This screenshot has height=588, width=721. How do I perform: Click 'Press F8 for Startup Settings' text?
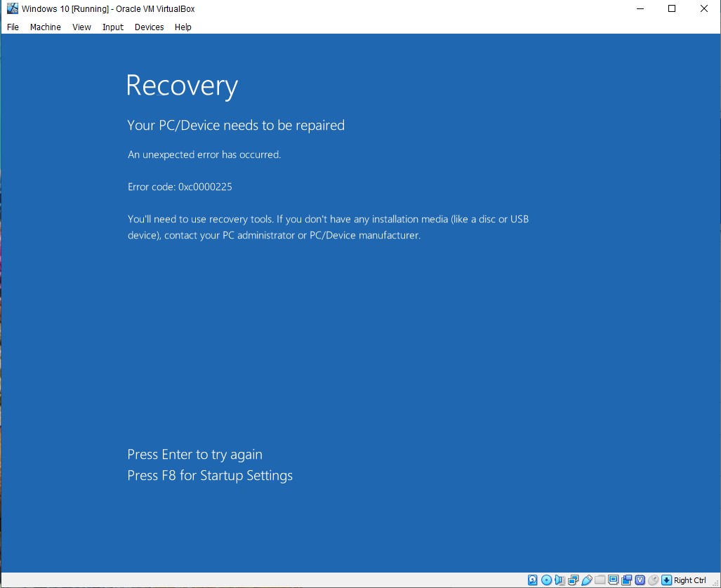pos(210,475)
